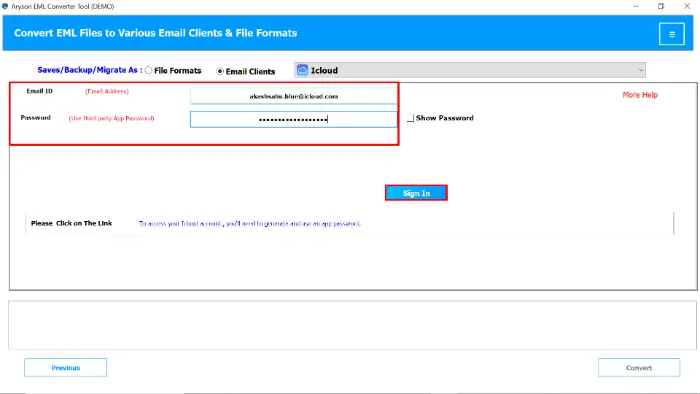700x394 pixels.
Task: Click the Aryson app icon in title bar
Action: 5,6
